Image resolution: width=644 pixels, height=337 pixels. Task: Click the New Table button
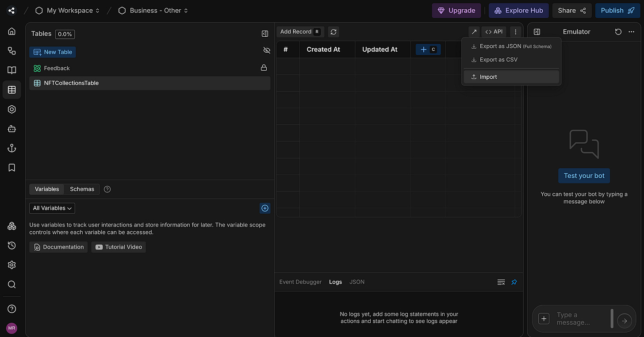point(53,52)
